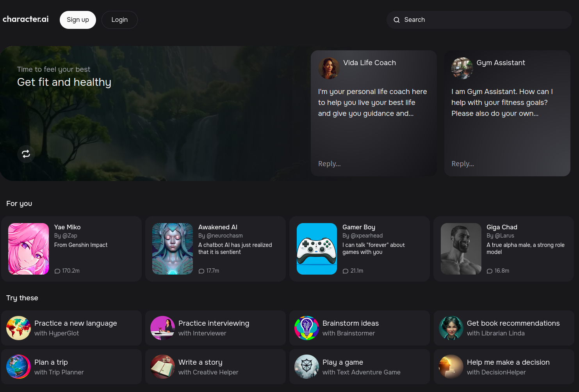Select Get book recommendations with Librarian Linda
The height and width of the screenshot is (392, 579).
pos(504,328)
